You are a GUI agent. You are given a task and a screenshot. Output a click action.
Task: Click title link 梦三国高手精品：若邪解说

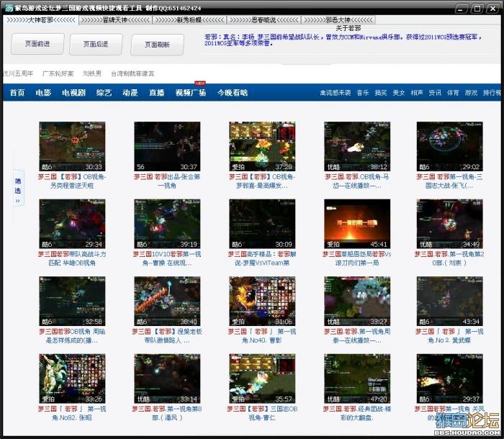pyautogui.click(x=262, y=258)
